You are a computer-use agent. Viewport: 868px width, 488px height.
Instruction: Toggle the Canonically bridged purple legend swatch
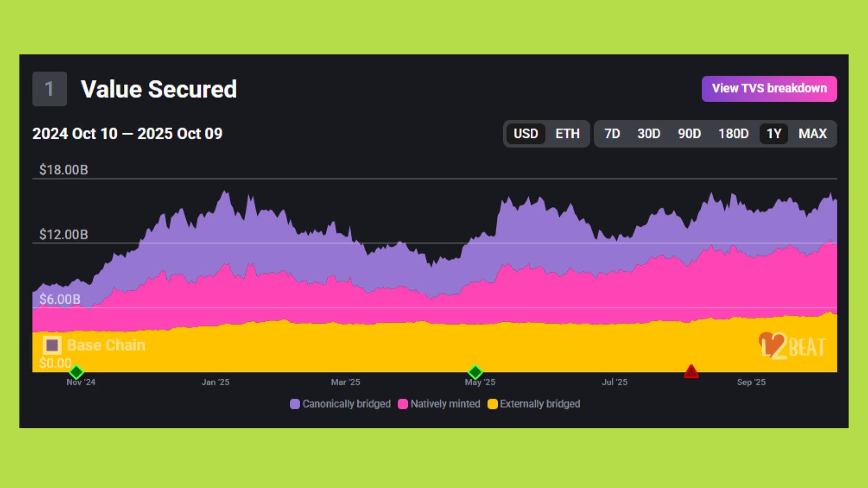pos(295,404)
